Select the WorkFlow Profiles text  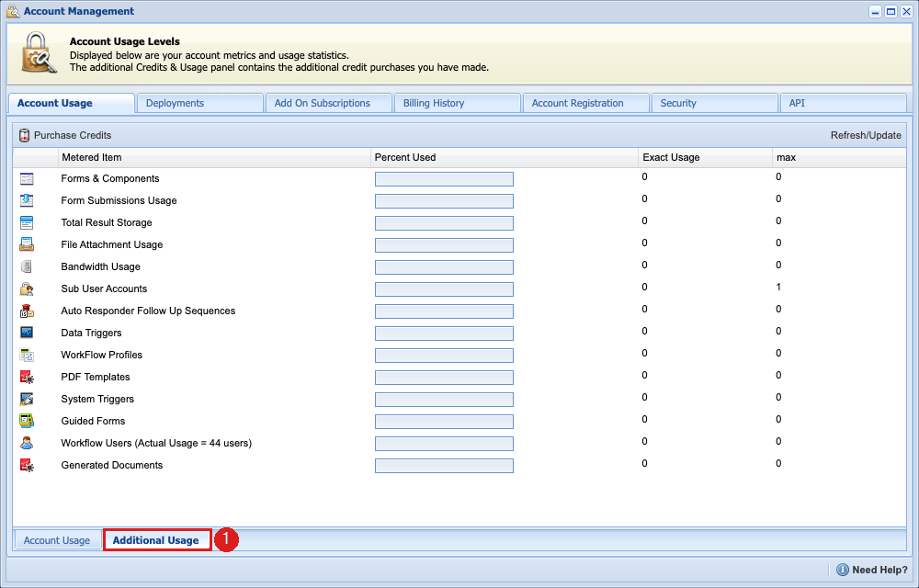click(x=102, y=355)
